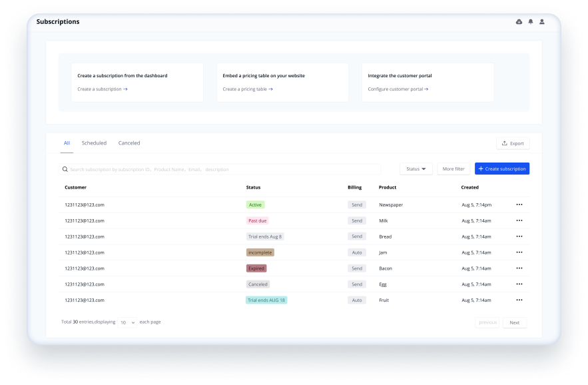The image size is (588, 385).
Task: Click the search magnifier icon
Action: pos(65,169)
